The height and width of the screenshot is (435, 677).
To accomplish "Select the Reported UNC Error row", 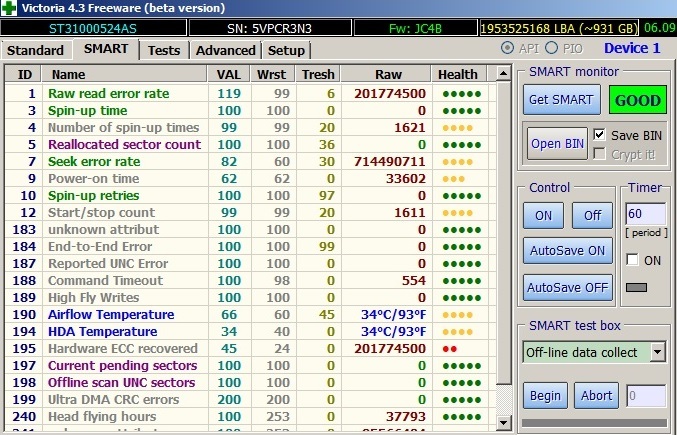I will point(250,263).
